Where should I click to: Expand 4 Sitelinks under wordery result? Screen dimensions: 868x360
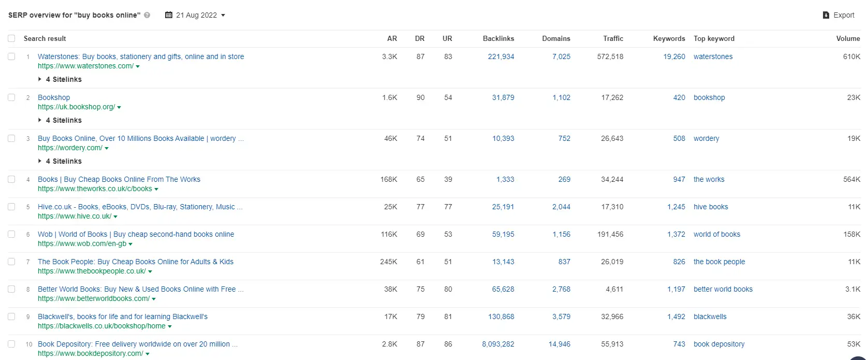click(60, 161)
